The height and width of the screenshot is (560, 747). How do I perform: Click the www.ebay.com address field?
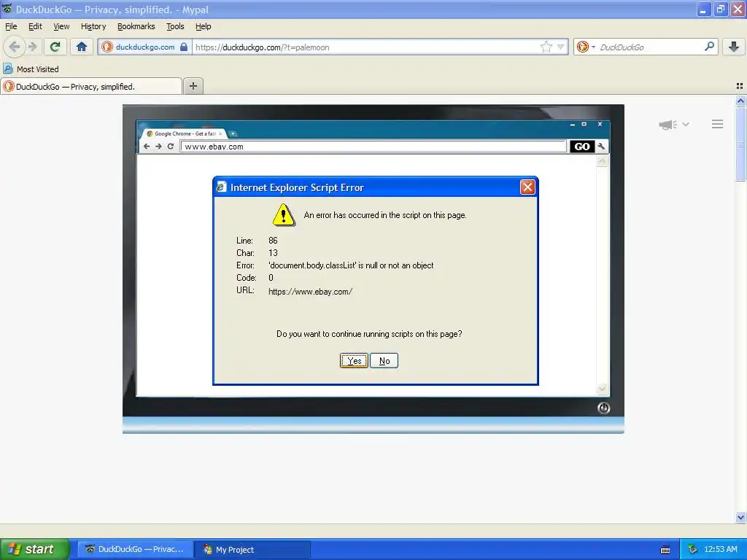373,146
